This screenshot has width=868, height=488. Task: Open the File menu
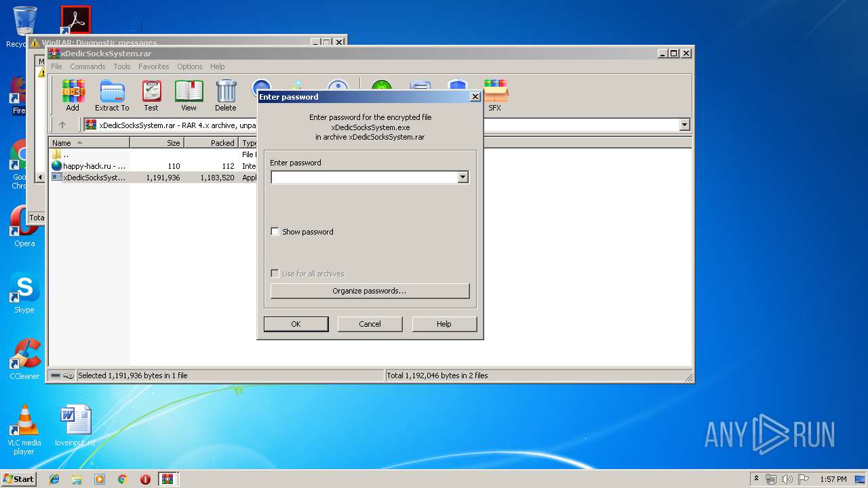point(56,66)
